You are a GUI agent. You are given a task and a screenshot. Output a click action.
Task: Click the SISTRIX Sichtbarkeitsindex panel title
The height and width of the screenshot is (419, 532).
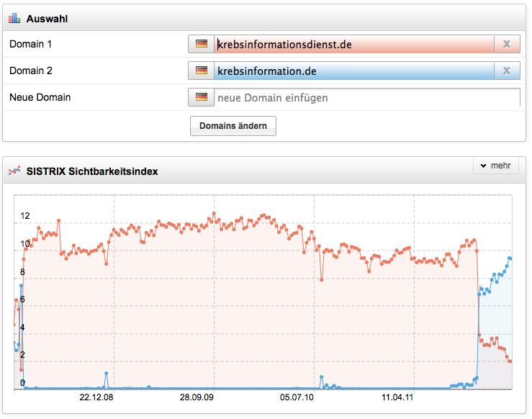(x=92, y=171)
